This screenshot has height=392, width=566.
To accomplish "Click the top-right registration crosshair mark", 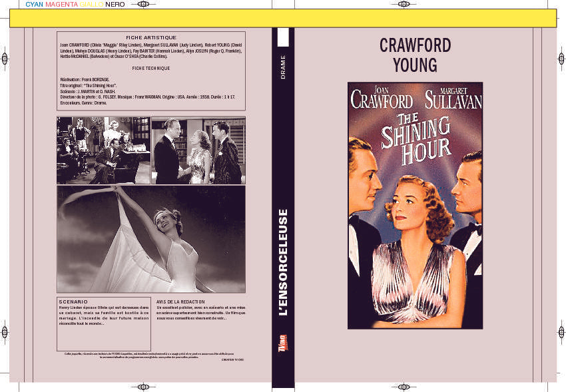I will 424,4.
